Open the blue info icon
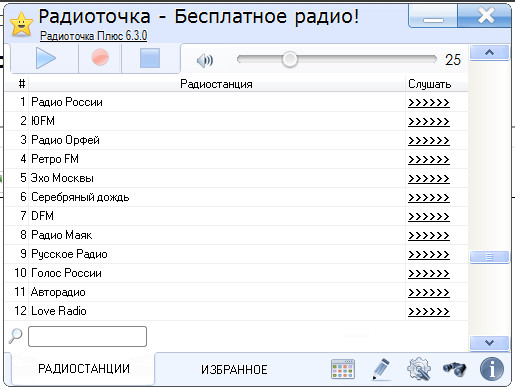The width and height of the screenshot is (515, 390). [492, 369]
